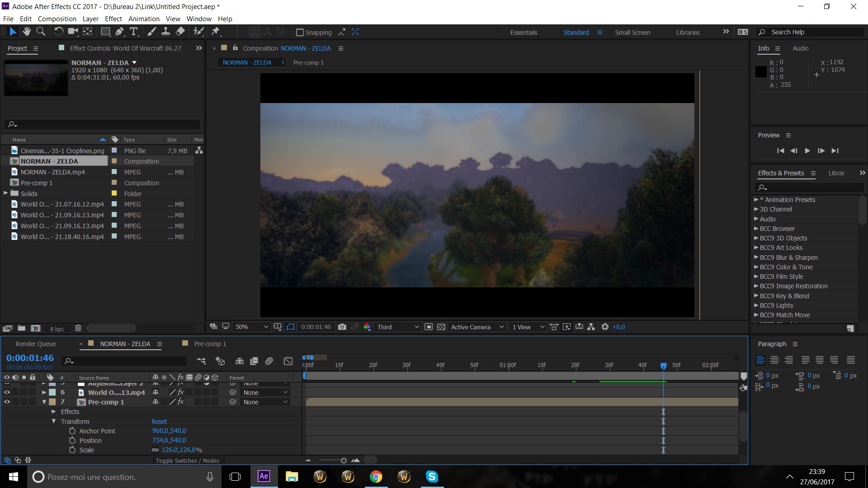The image size is (868, 488).
Task: Click the current time indicator marker
Action: click(x=663, y=366)
